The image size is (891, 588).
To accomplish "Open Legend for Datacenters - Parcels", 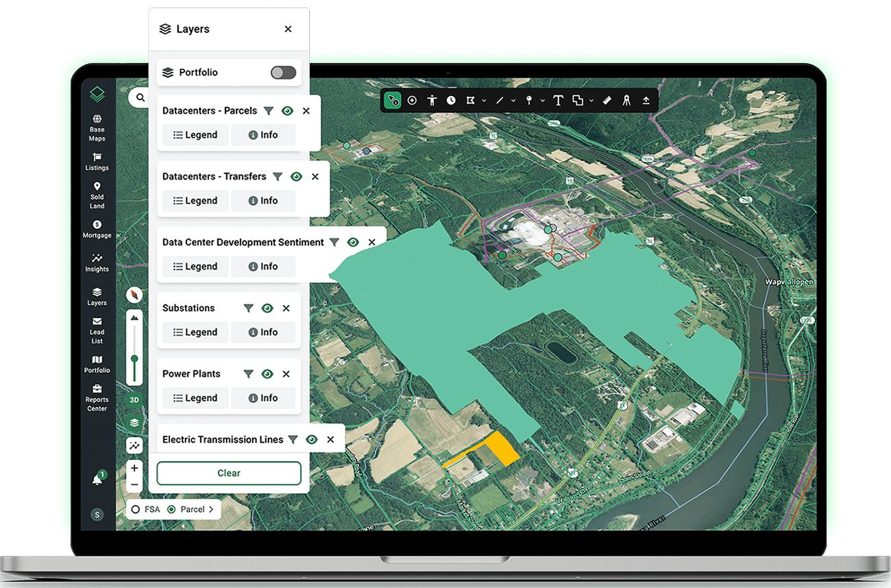I will click(195, 135).
